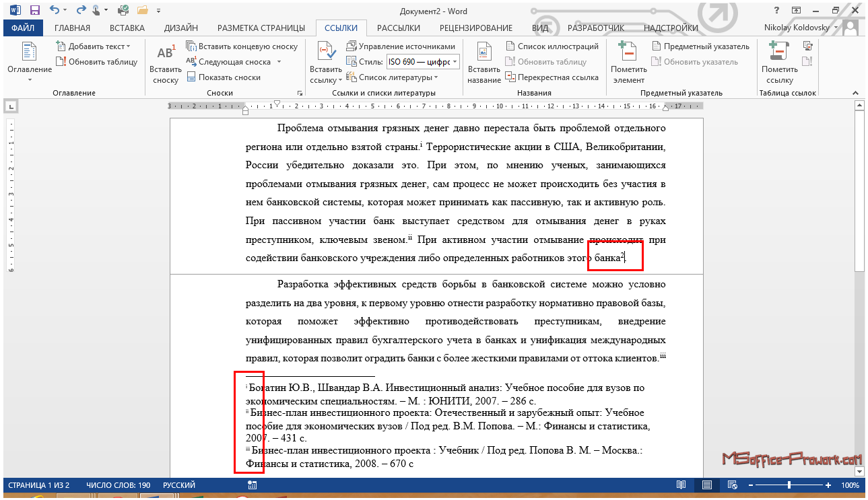
Task: Toggle print layout view button
Action: (707, 485)
